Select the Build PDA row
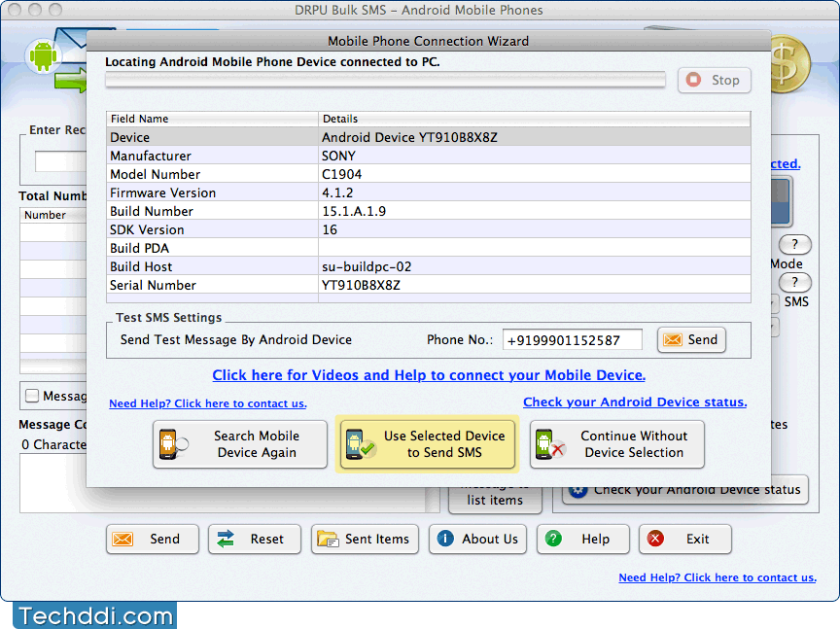840x629 pixels. pos(429,248)
